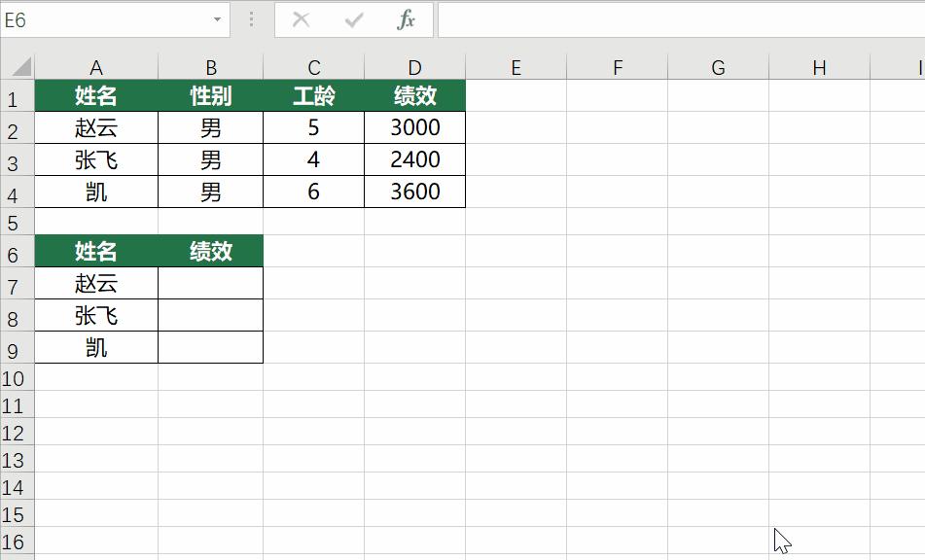Select row 8 header
Screen dimensions: 925x560
18,315
